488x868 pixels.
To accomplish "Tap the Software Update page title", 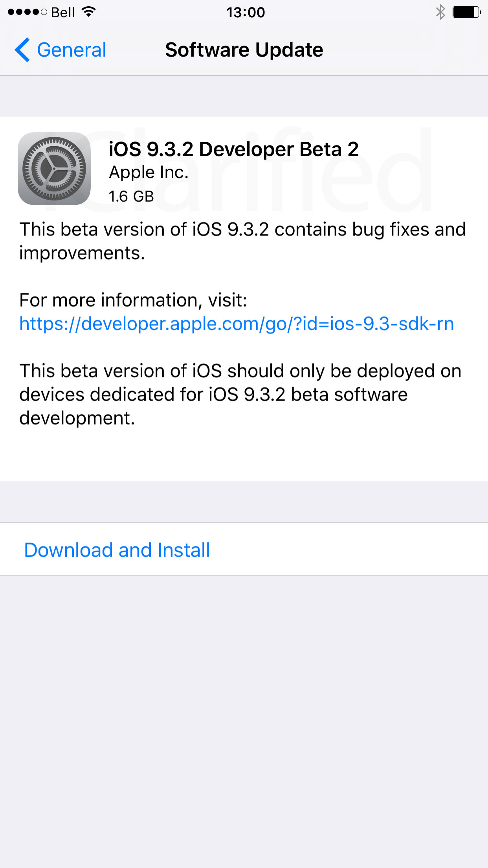I will click(x=244, y=50).
